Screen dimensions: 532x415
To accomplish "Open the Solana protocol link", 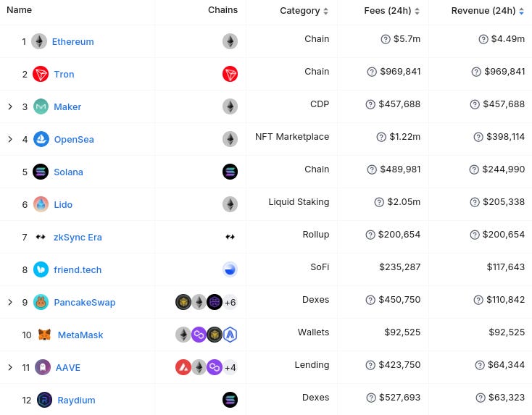I will (x=69, y=172).
